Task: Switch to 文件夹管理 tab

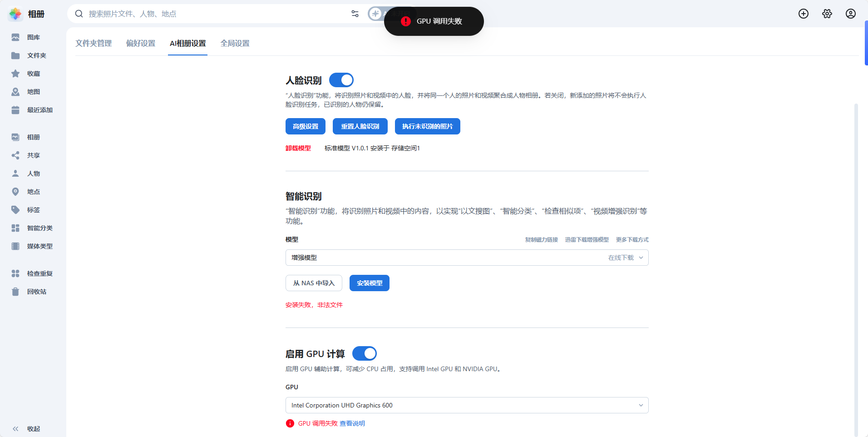Action: [94, 43]
